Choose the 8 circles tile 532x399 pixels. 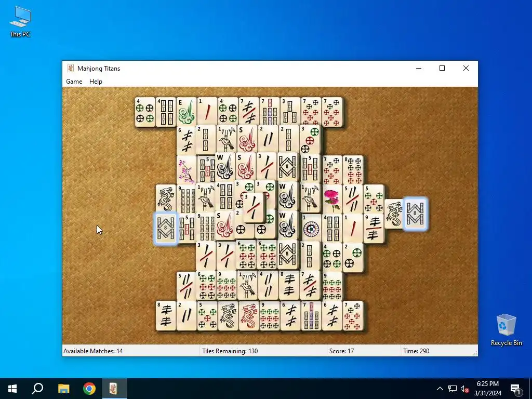click(x=353, y=170)
